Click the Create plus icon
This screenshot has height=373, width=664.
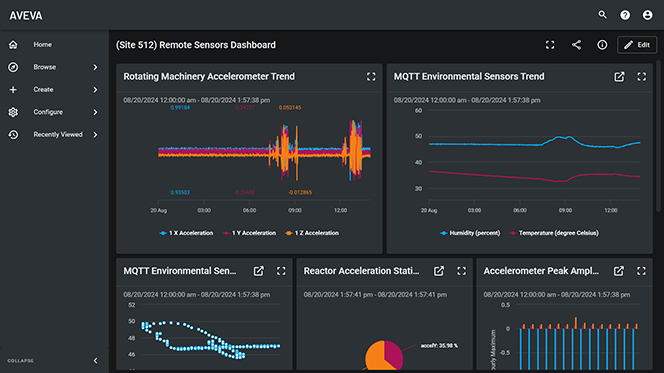13,89
